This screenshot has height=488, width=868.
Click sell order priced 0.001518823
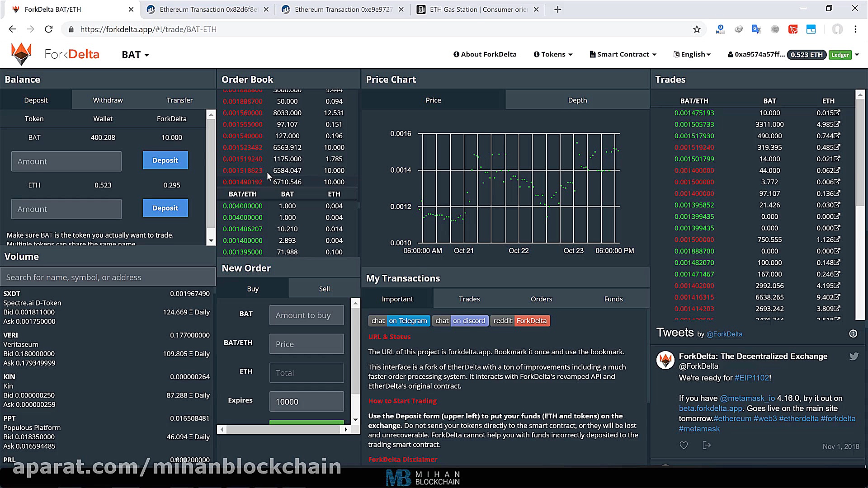[x=288, y=170]
